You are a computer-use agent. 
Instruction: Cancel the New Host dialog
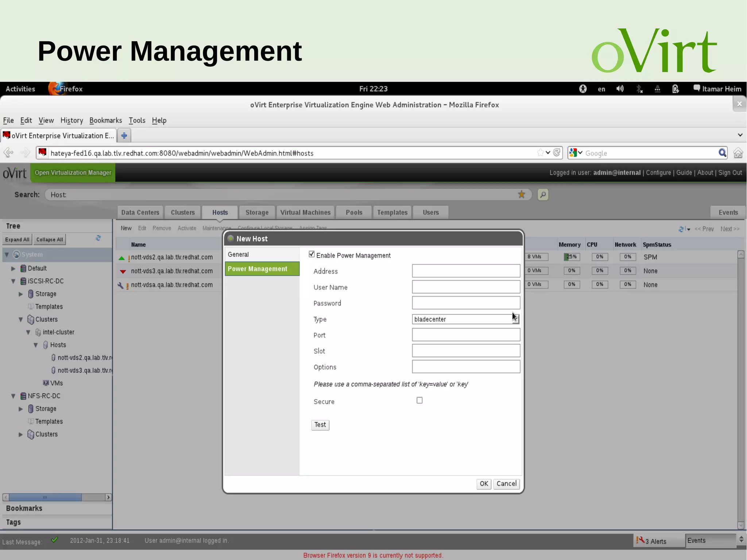click(506, 484)
